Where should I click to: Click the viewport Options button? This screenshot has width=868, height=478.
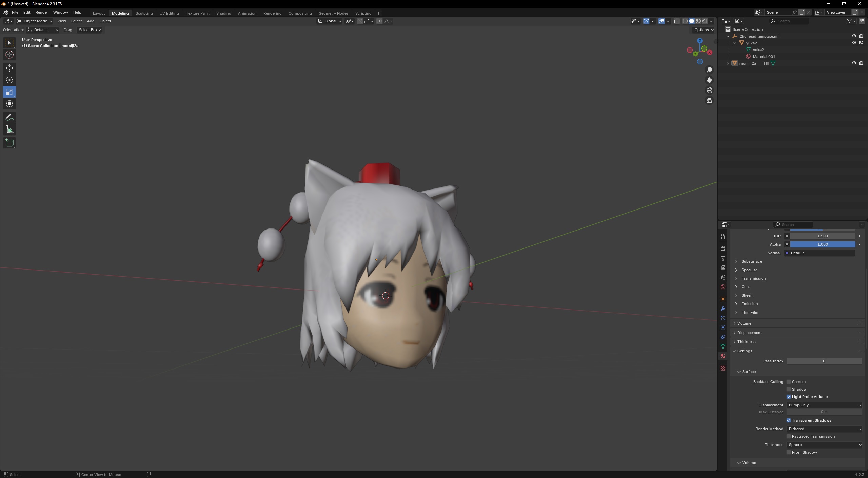(704, 30)
